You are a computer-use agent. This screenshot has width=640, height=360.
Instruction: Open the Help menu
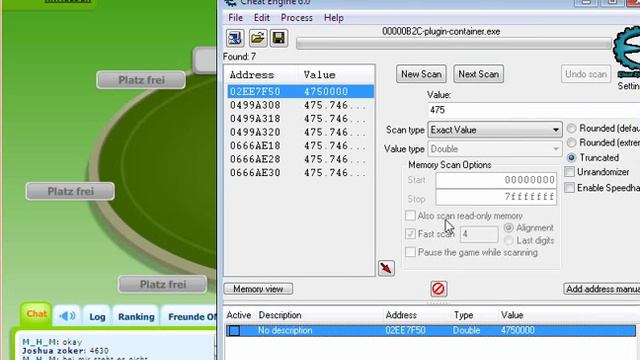coord(334,18)
